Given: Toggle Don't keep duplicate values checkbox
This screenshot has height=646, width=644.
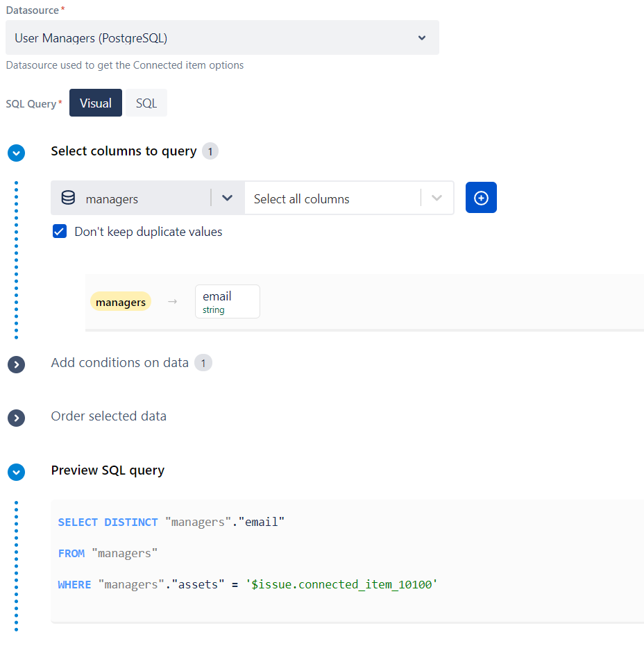Looking at the screenshot, I should point(60,232).
